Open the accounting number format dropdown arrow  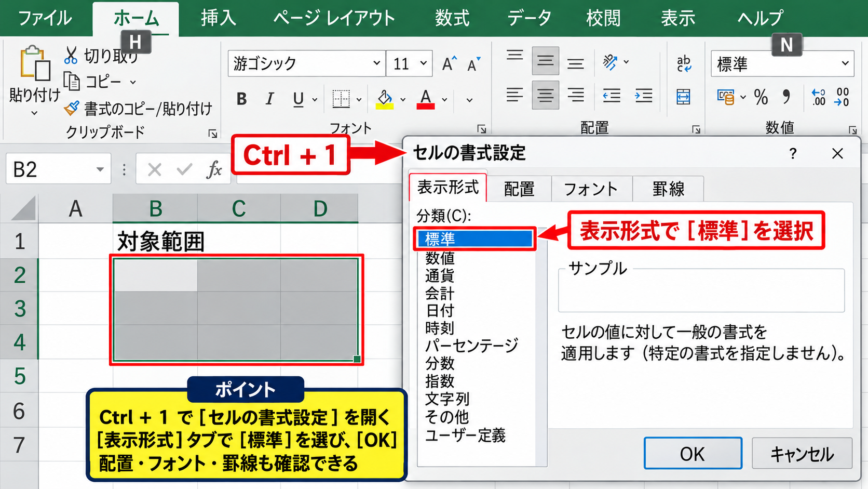[x=743, y=97]
